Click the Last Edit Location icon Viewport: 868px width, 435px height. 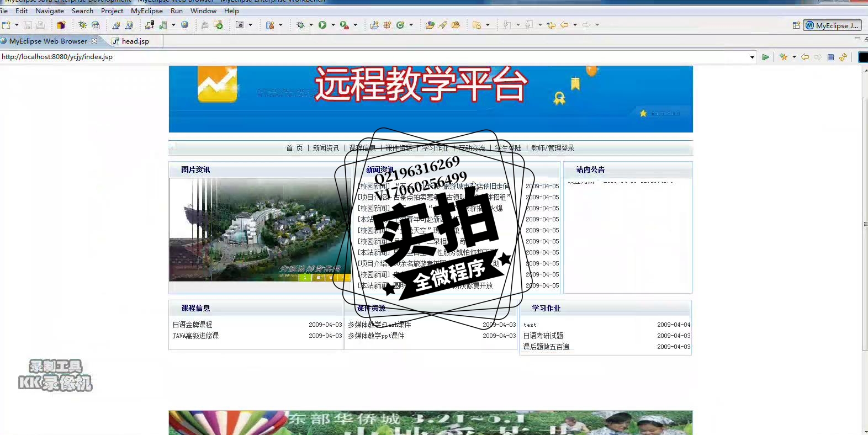551,25
